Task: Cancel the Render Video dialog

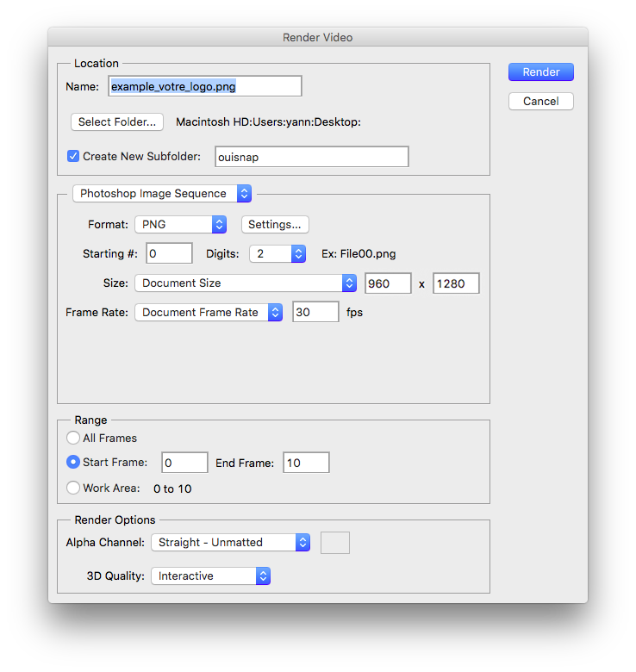Action: click(540, 101)
